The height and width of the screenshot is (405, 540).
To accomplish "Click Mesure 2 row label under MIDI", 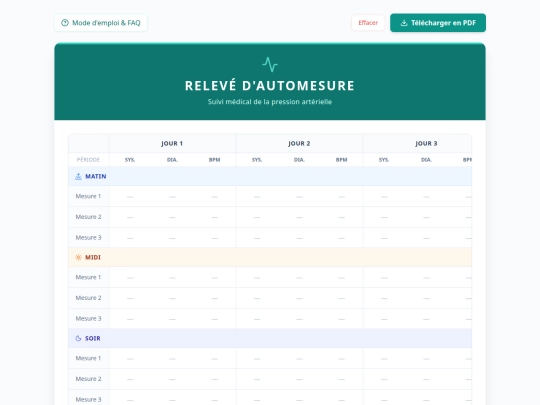I will coord(88,298).
